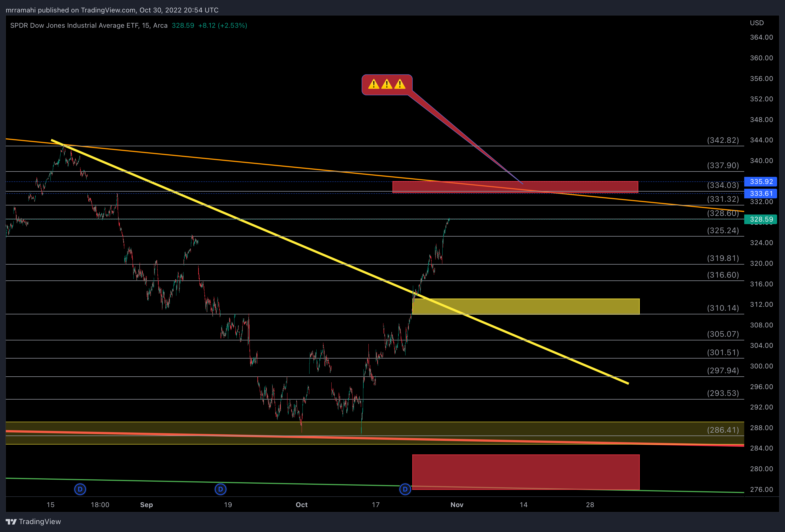
Task: Click the leftmost dividend D marker
Action: [x=80, y=489]
